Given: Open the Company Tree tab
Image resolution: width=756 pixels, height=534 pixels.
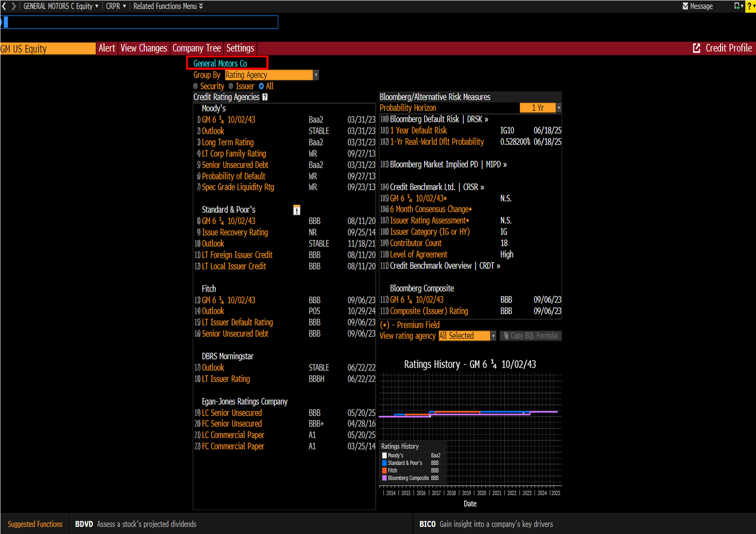Looking at the screenshot, I should point(197,48).
